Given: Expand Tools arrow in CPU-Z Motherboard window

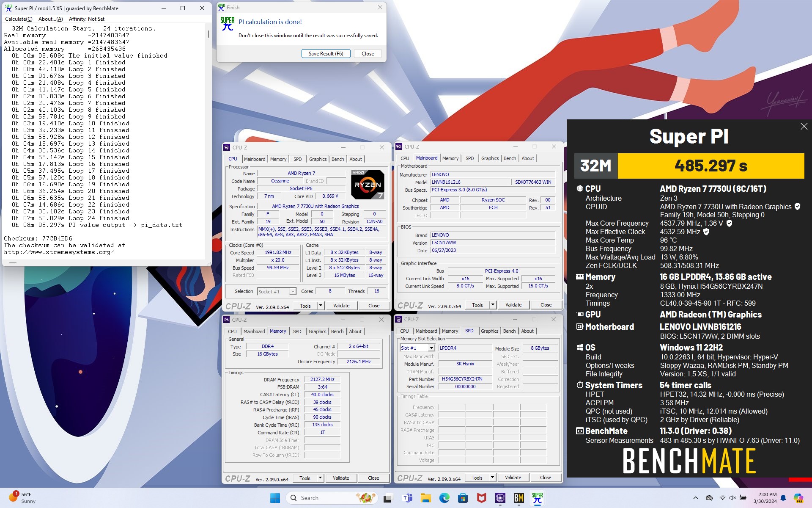Looking at the screenshot, I should 493,305.
